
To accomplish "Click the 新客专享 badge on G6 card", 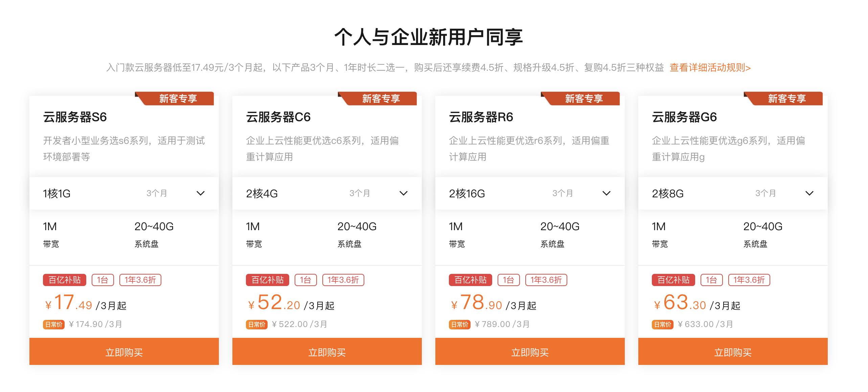I will 787,99.
